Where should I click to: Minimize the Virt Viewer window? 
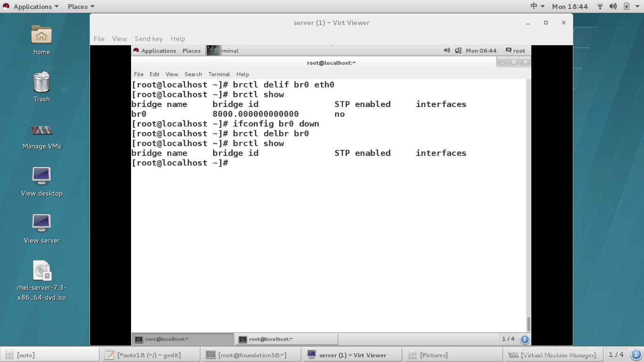click(528, 23)
